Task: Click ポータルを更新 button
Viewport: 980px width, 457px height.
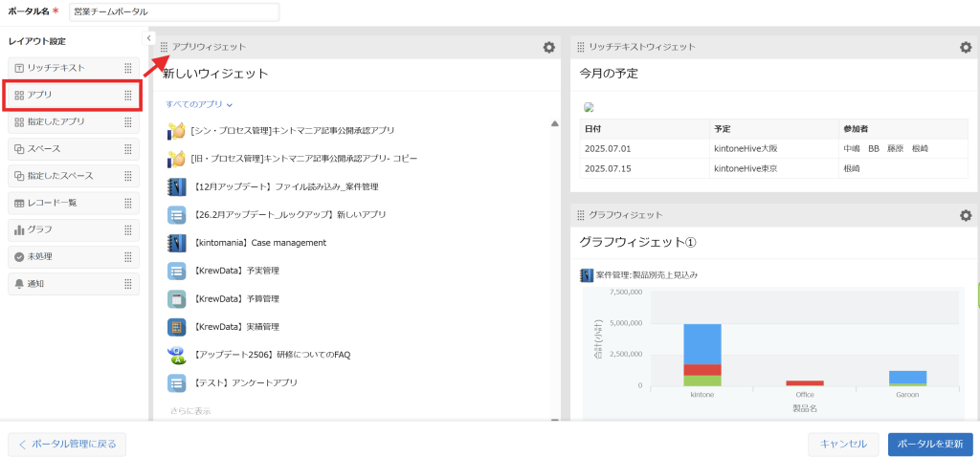Action: pos(929,444)
